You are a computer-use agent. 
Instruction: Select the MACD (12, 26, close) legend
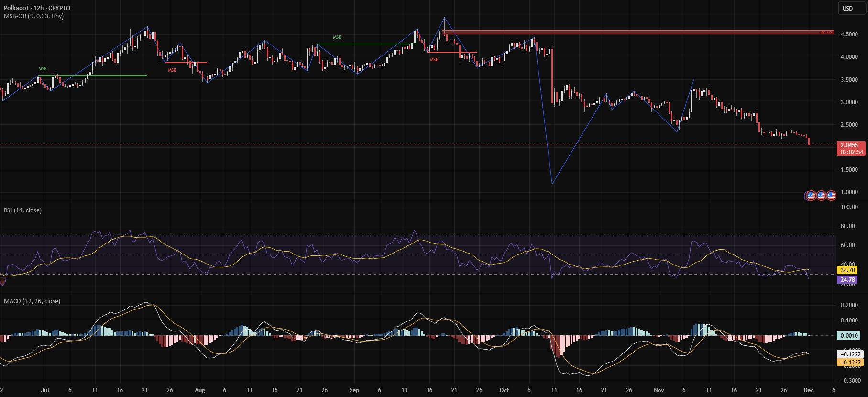coord(32,301)
